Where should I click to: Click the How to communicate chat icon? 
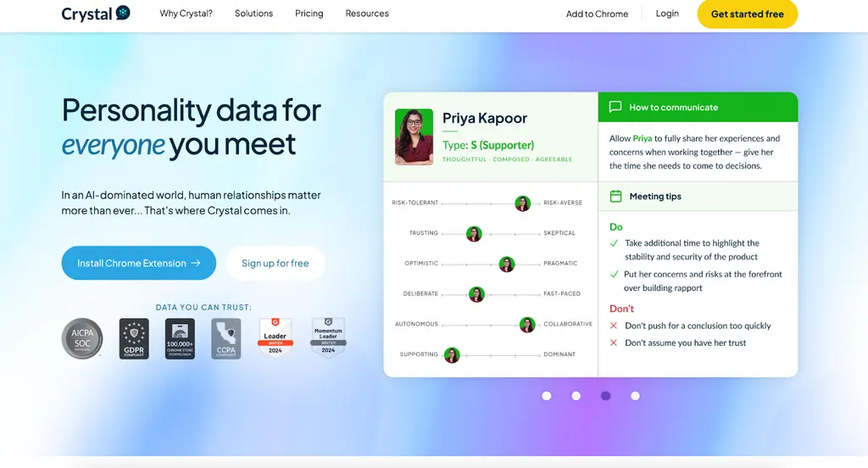[615, 107]
